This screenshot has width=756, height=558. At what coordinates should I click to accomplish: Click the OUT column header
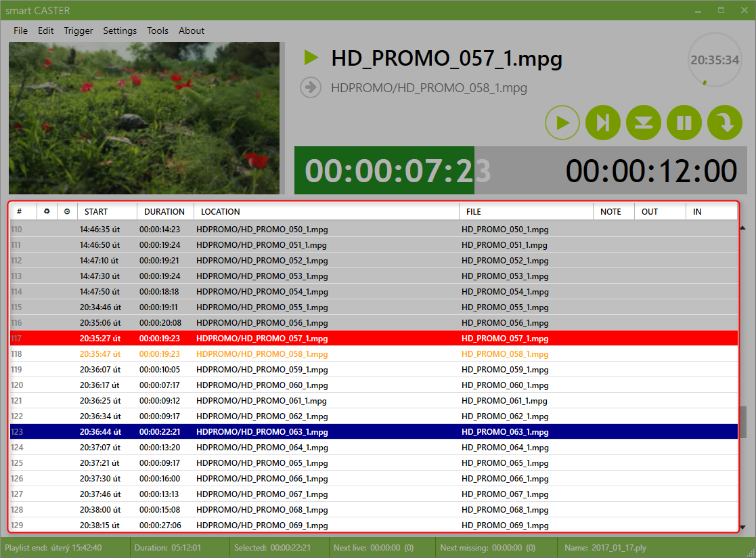660,212
